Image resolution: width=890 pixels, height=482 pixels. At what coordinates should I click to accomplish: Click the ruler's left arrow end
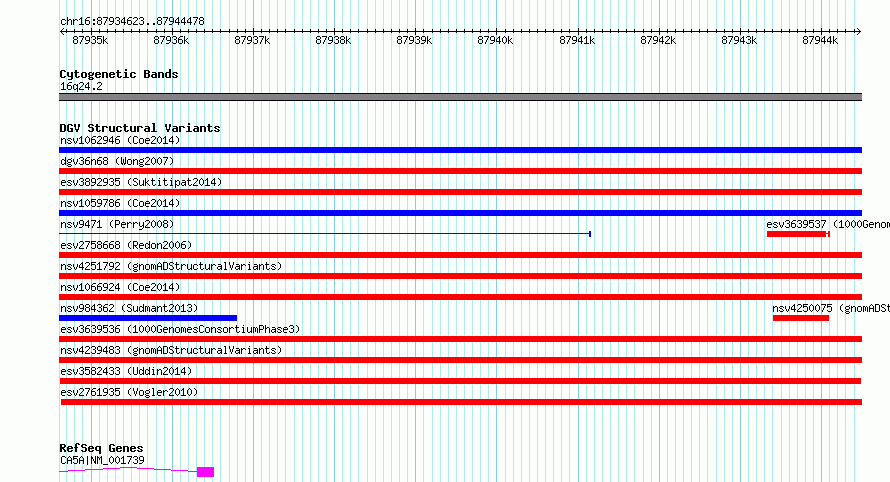coord(62,31)
